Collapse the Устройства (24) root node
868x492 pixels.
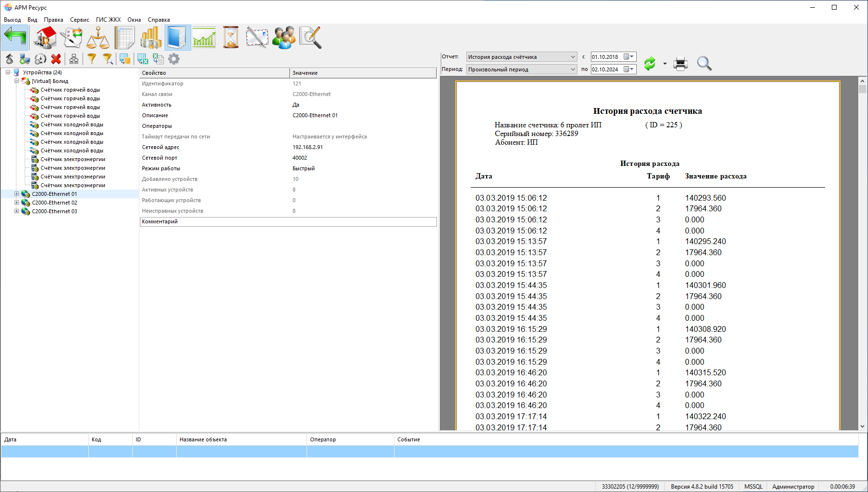(8, 72)
